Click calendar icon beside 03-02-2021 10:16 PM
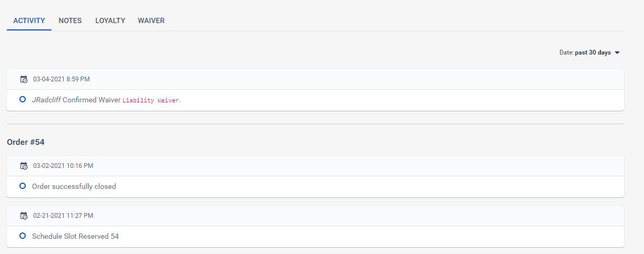Image resolution: width=644 pixels, height=254 pixels. [24, 166]
